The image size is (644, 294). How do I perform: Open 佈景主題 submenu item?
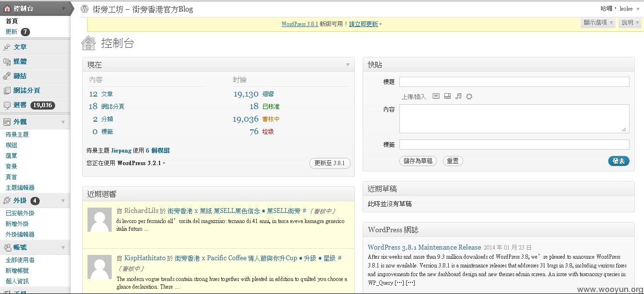coord(17,135)
